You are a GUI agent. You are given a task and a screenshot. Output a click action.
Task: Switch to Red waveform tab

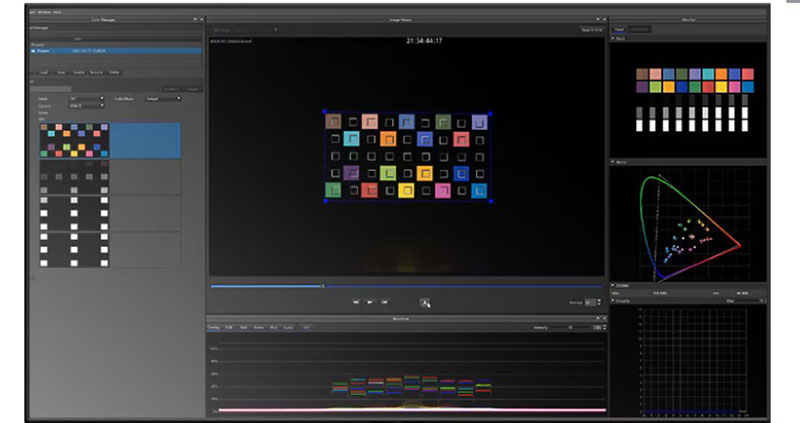point(243,328)
